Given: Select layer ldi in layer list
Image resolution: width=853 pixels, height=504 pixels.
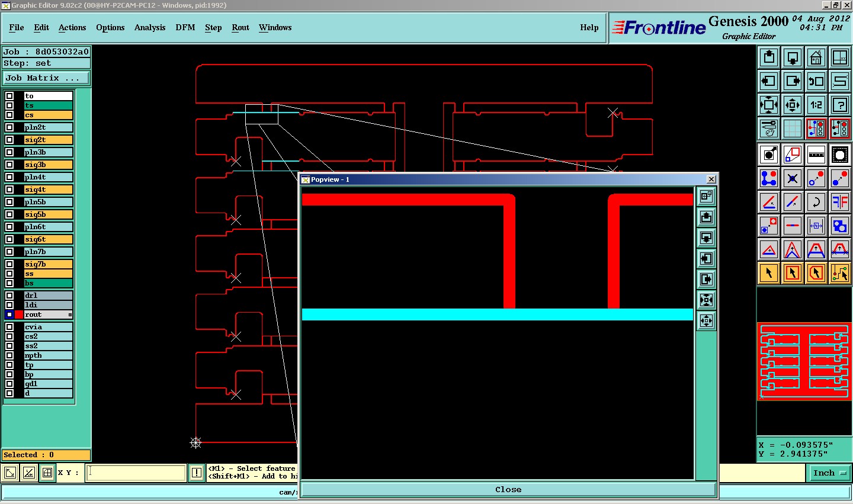Looking at the screenshot, I should click(x=49, y=305).
